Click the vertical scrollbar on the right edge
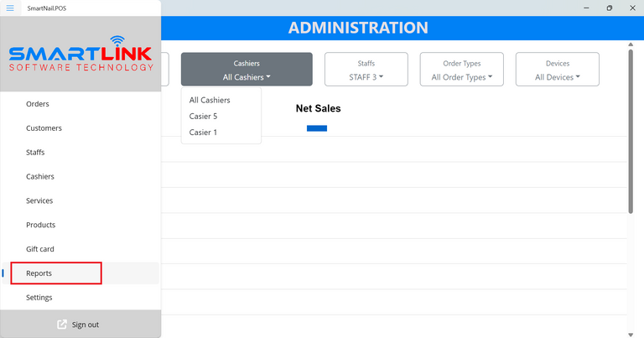This screenshot has width=644, height=338. pos(630,130)
